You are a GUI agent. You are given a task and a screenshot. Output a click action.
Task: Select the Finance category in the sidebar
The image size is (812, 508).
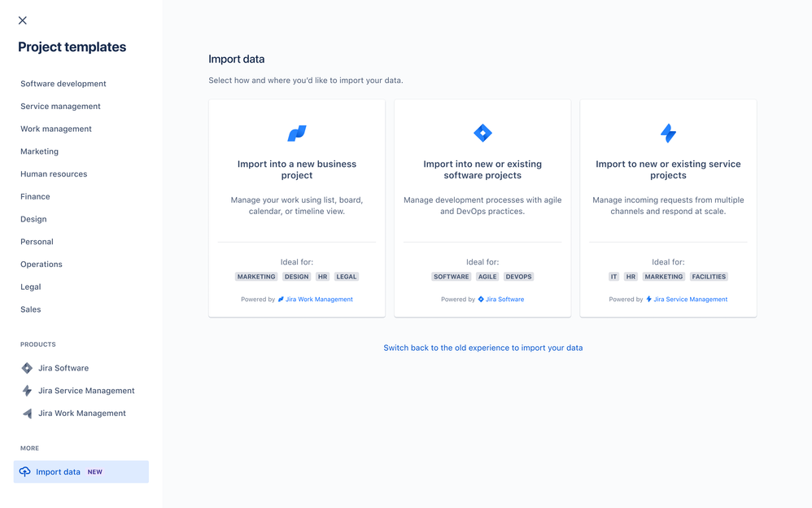pos(35,196)
